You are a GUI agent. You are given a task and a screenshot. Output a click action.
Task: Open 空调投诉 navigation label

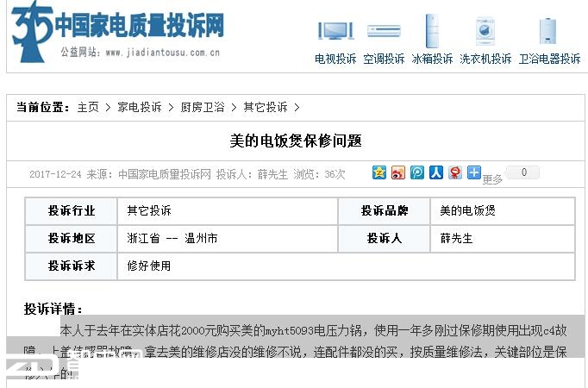click(384, 59)
